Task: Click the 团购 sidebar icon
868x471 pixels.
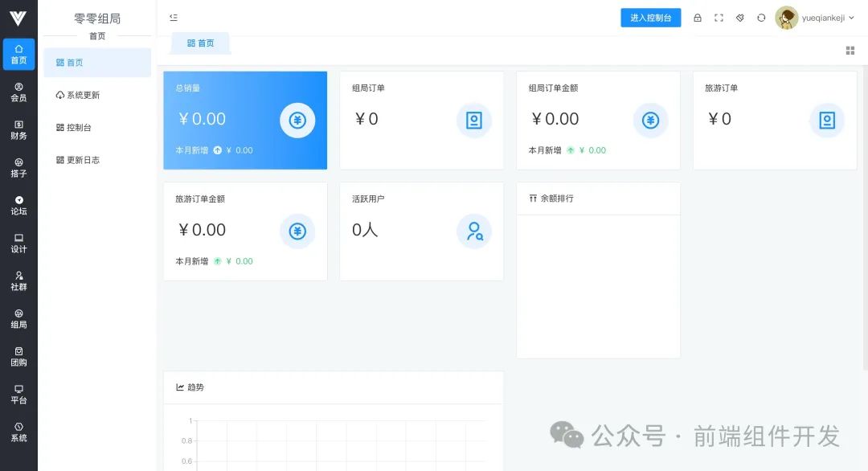Action: coord(18,356)
